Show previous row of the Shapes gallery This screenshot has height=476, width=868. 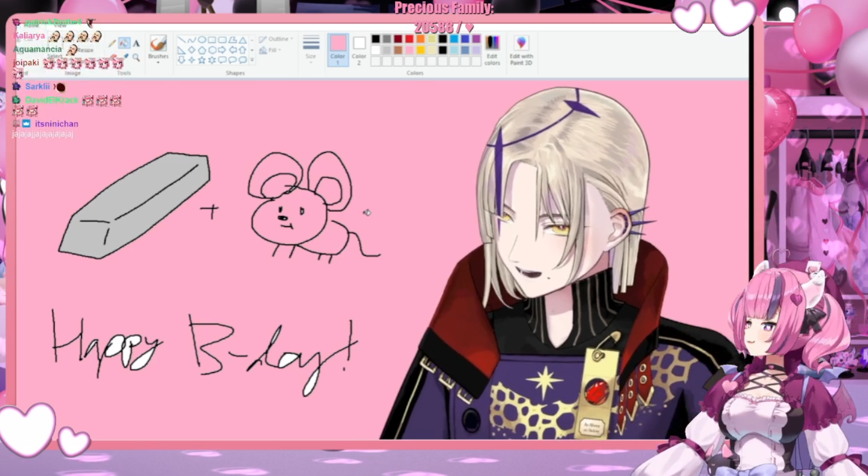[252, 40]
